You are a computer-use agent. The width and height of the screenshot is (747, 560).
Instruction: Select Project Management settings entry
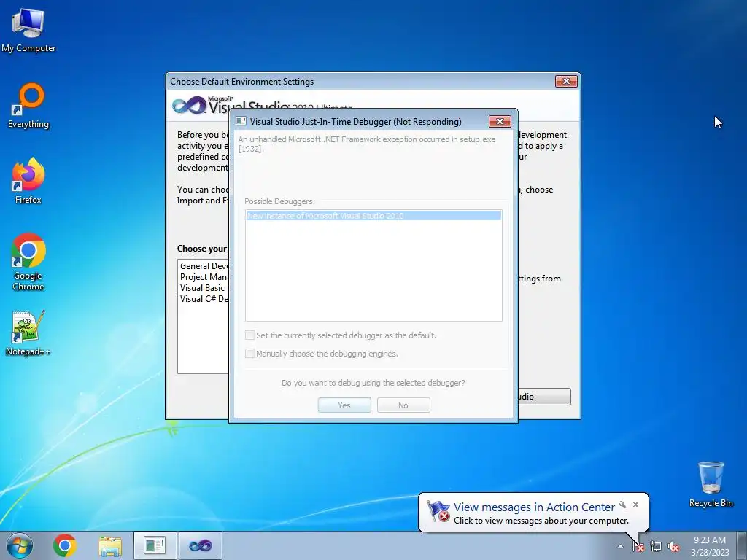[x=204, y=276]
